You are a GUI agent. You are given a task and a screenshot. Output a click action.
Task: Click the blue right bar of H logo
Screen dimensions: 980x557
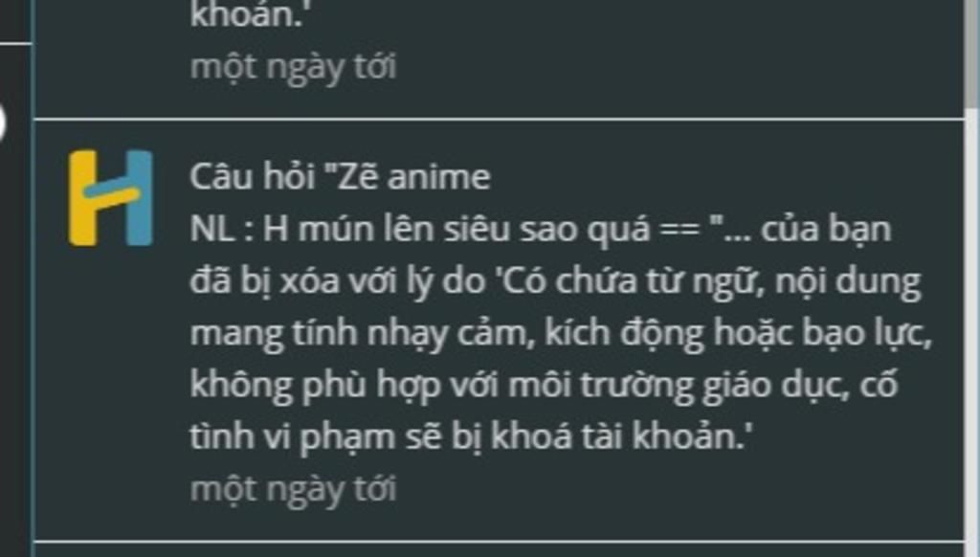[140, 197]
